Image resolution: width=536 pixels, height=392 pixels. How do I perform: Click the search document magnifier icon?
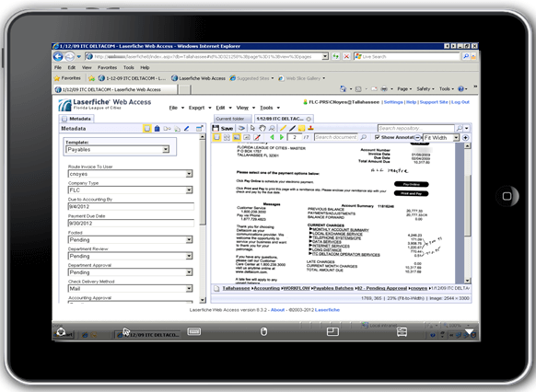364,137
